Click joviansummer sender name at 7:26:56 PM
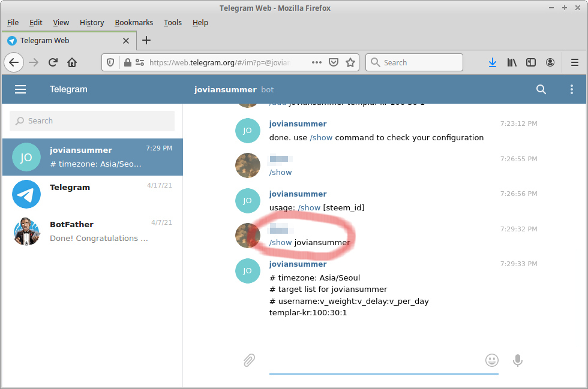 tap(298, 194)
